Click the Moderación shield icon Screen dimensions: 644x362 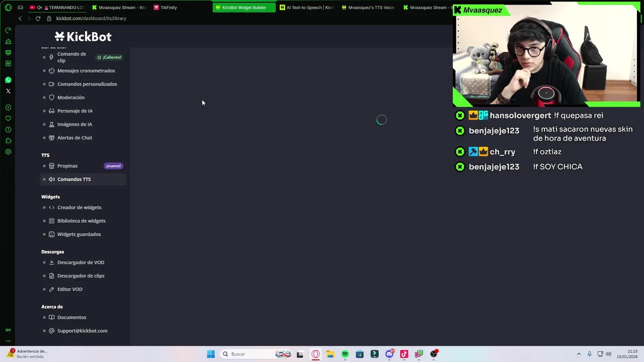click(51, 98)
